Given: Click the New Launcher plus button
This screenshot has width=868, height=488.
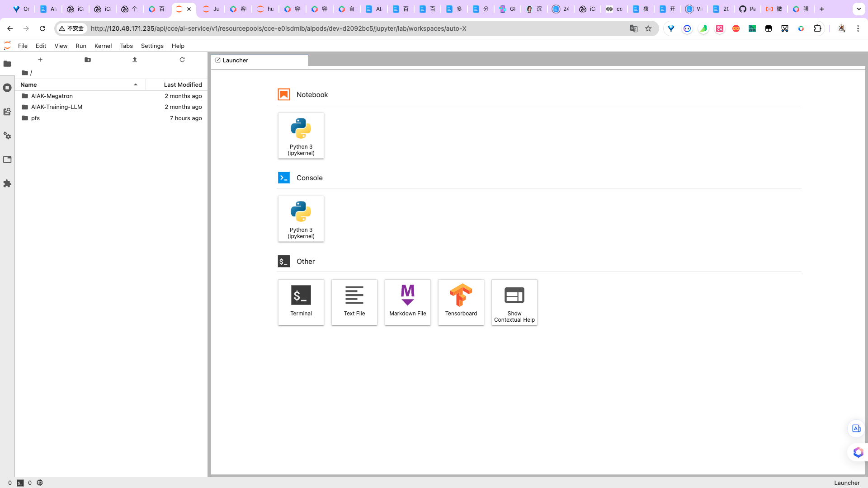Looking at the screenshot, I should pyautogui.click(x=40, y=60).
